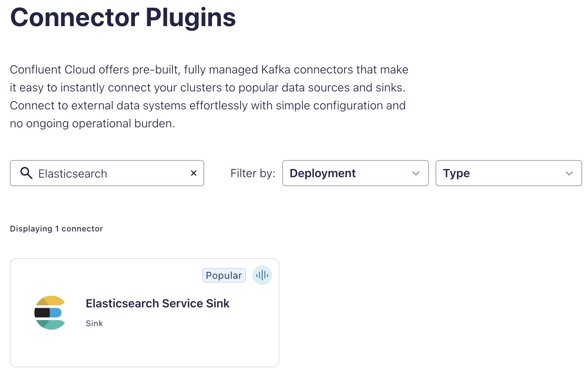This screenshot has height=378, width=588.
Task: Click the Confluent waveform icon on the card
Action: (262, 275)
